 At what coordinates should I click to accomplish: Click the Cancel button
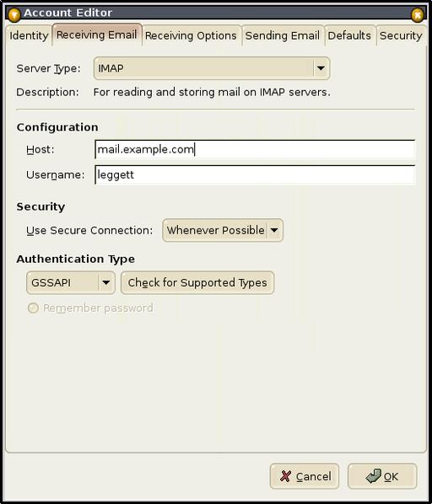[305, 476]
